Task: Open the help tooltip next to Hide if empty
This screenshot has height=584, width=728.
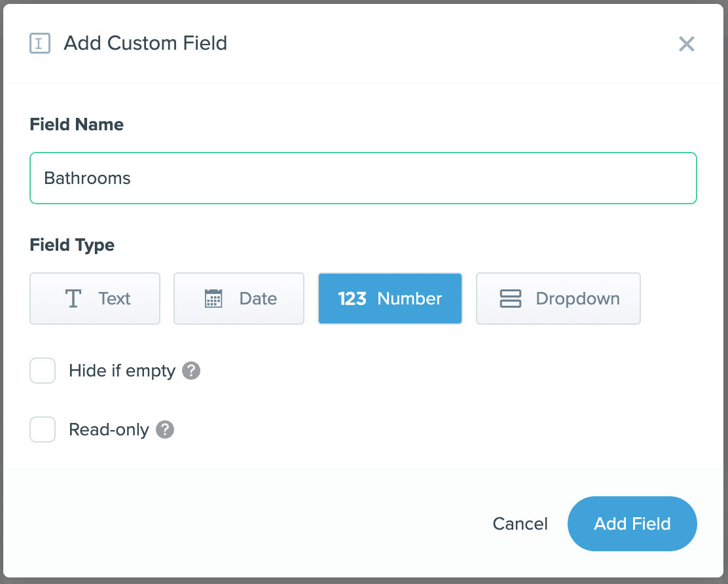Action: (191, 371)
